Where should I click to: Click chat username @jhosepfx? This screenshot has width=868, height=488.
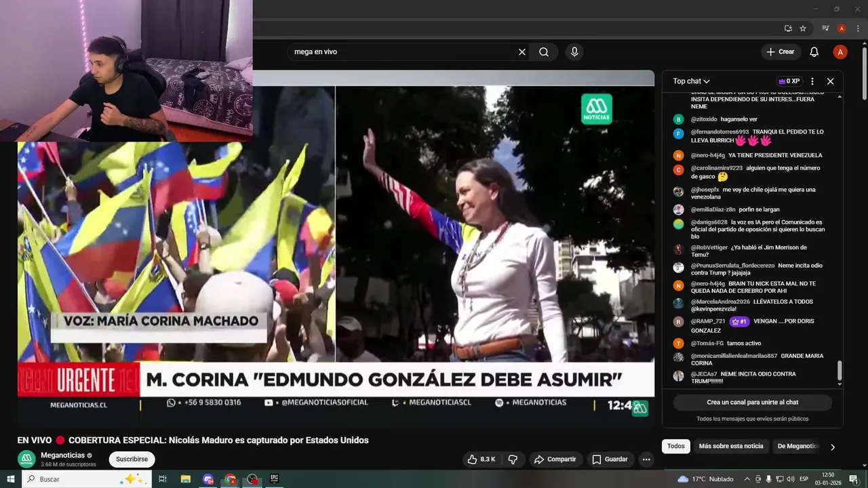(705, 190)
